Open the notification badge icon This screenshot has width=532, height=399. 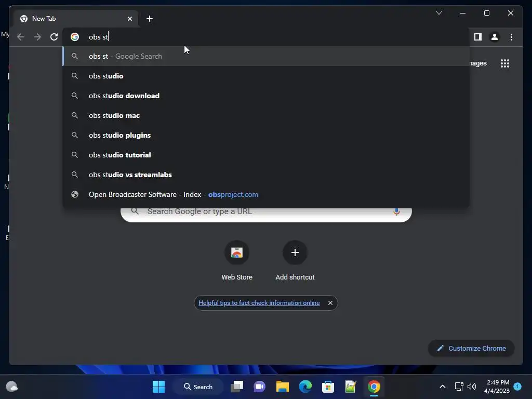(517, 387)
